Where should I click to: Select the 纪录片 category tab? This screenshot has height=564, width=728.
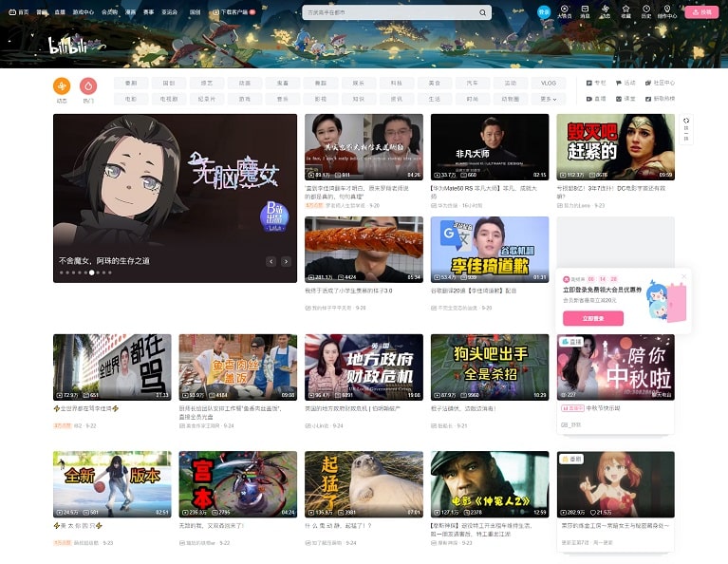(x=207, y=99)
